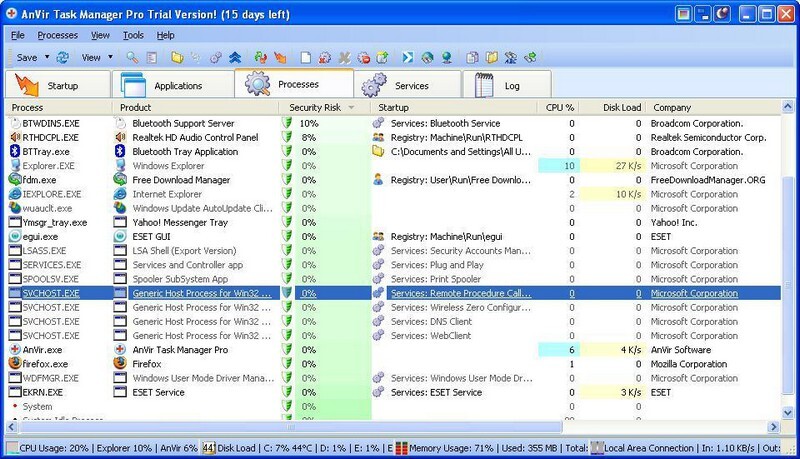The height and width of the screenshot is (459, 800).
Task: Click the page with green arrow icon
Action: 382,58
